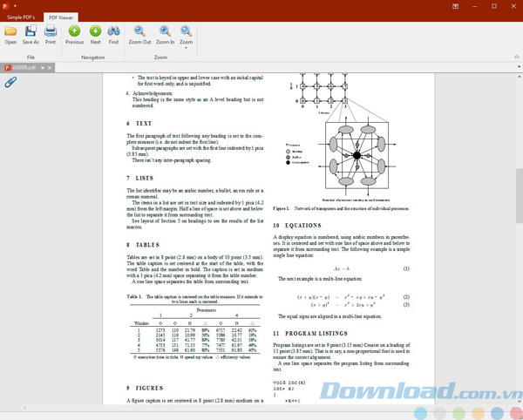
Task: Switch to the Simple PDF's tab
Action: point(21,17)
